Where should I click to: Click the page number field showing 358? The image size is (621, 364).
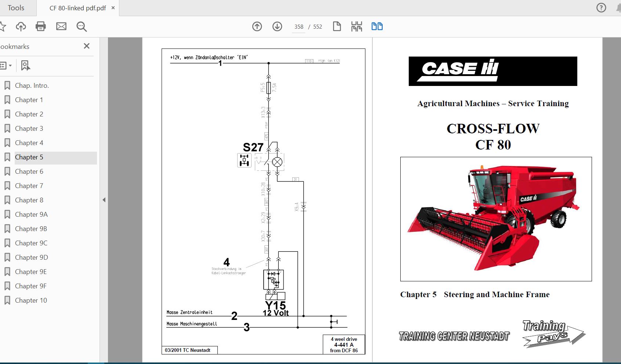click(299, 27)
